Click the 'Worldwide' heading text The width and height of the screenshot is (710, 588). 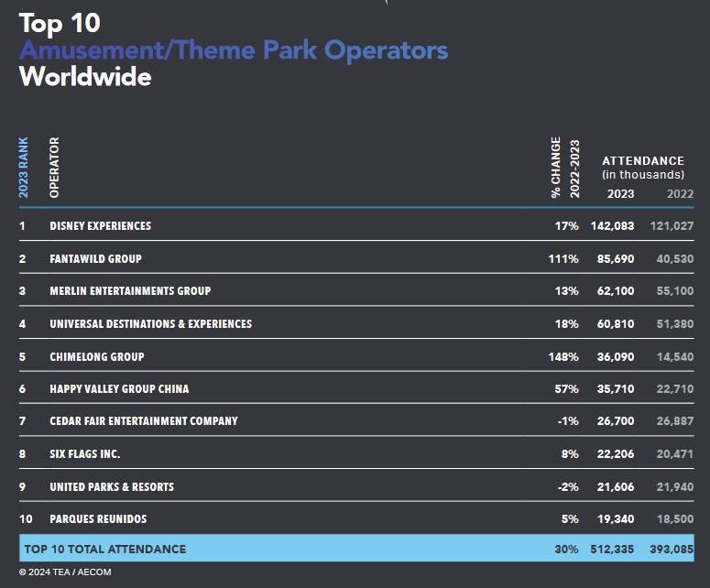(x=85, y=77)
